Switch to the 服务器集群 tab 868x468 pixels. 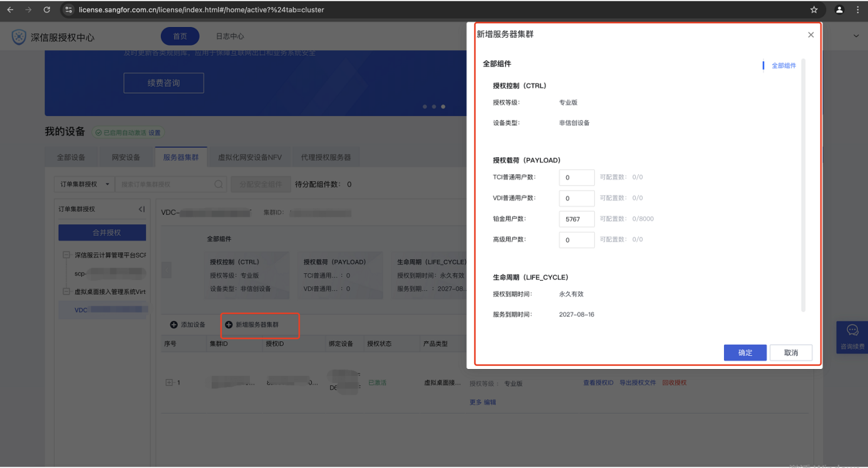tap(181, 157)
